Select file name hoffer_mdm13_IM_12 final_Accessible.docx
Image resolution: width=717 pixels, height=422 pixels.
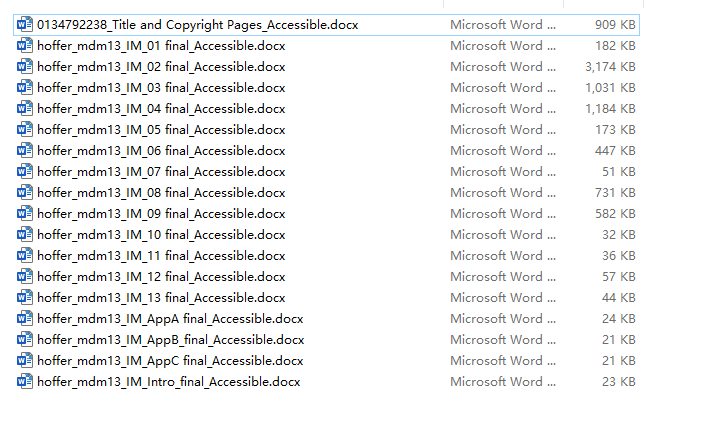coord(161,277)
